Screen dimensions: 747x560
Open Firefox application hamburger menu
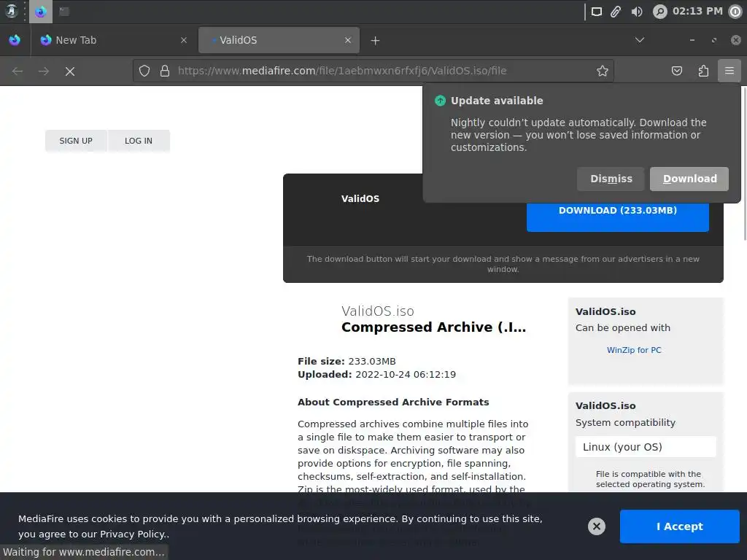(x=729, y=71)
